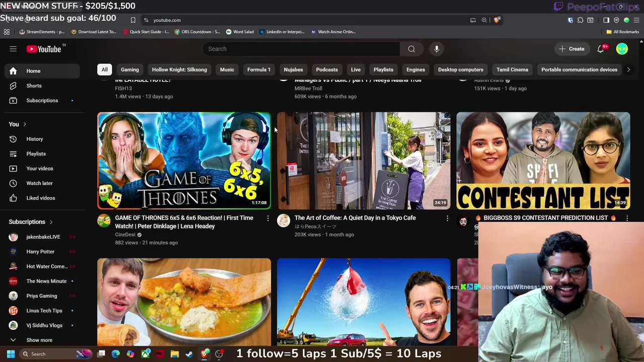Image resolution: width=644 pixels, height=362 pixels.
Task: Open Microsoft Edge from taskbar
Action: 116,354
